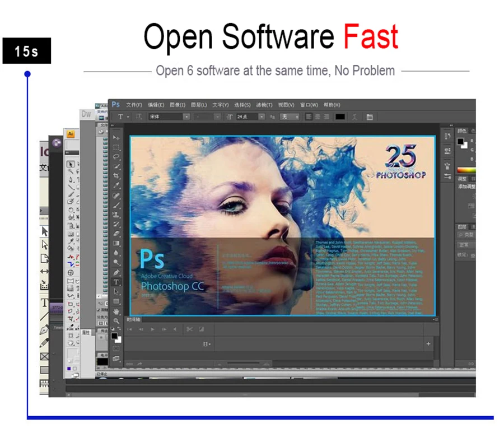
Task: Select InDesign's black arrow Selection tool
Action: coord(45,231)
